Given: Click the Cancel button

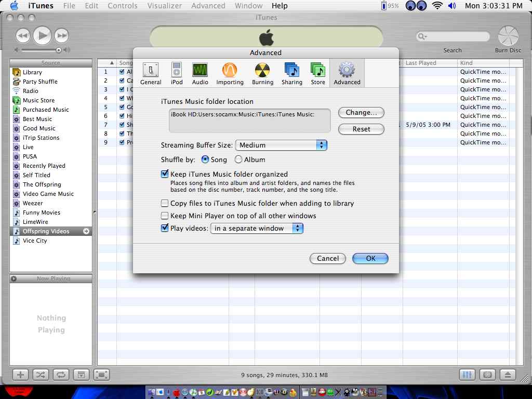Looking at the screenshot, I should coord(328,259).
